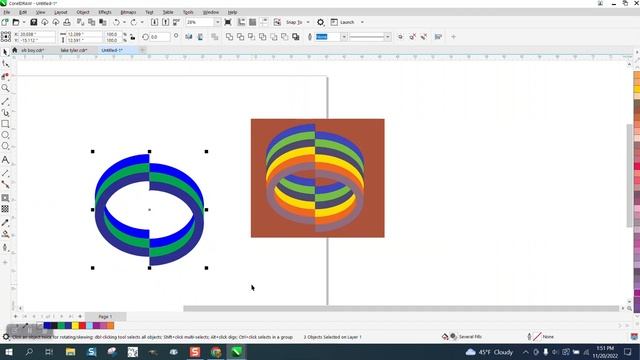Click the Trim shapes icon
640x360 pixels.
point(240,37)
